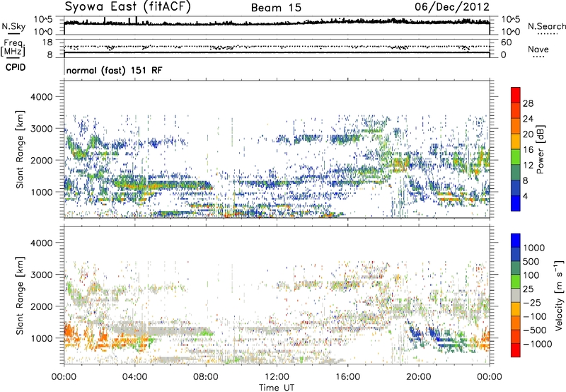The image size is (566, 392).
Task: Click the 'Time UT' axis title
Action: (x=277, y=387)
